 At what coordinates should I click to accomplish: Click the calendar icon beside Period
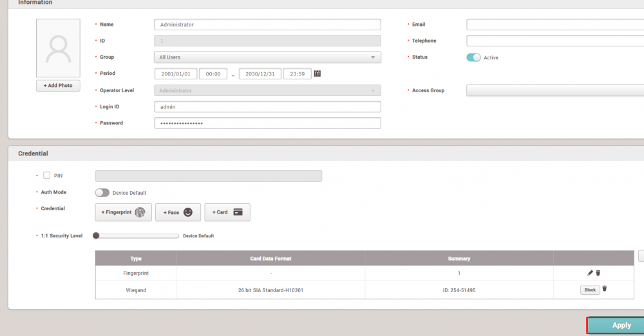click(x=317, y=74)
